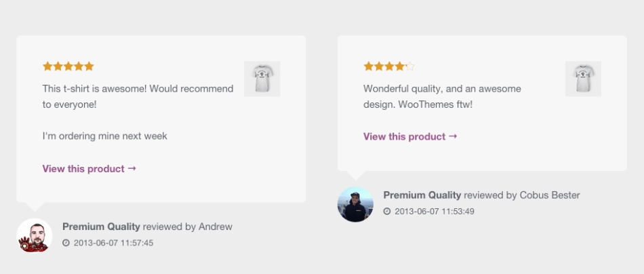Open Cobus Bester's avatar picture
Image resolution: width=644 pixels, height=274 pixels.
click(x=355, y=204)
